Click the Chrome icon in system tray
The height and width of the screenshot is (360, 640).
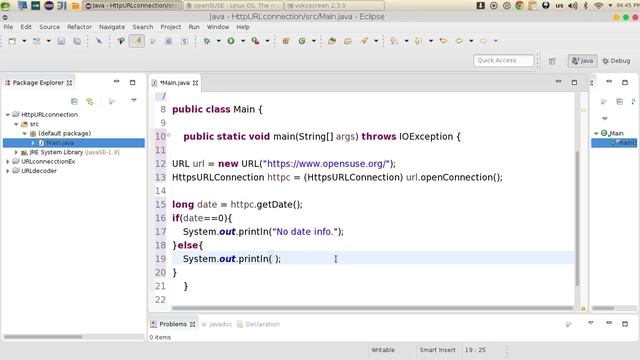520,6
